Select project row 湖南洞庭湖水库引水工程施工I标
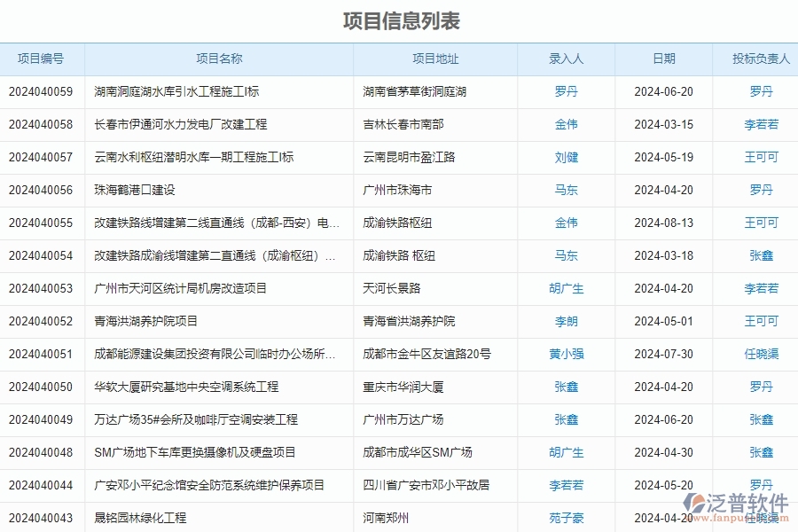 177,91
